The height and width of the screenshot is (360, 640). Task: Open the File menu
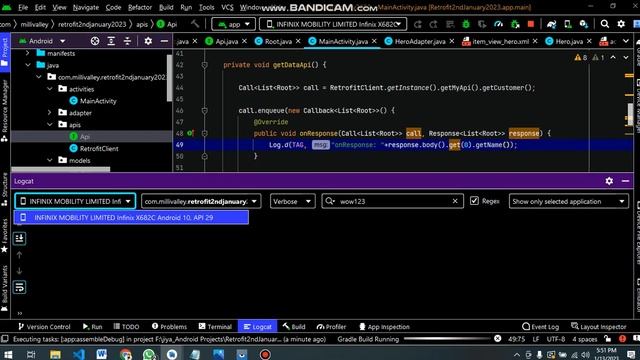point(23,7)
